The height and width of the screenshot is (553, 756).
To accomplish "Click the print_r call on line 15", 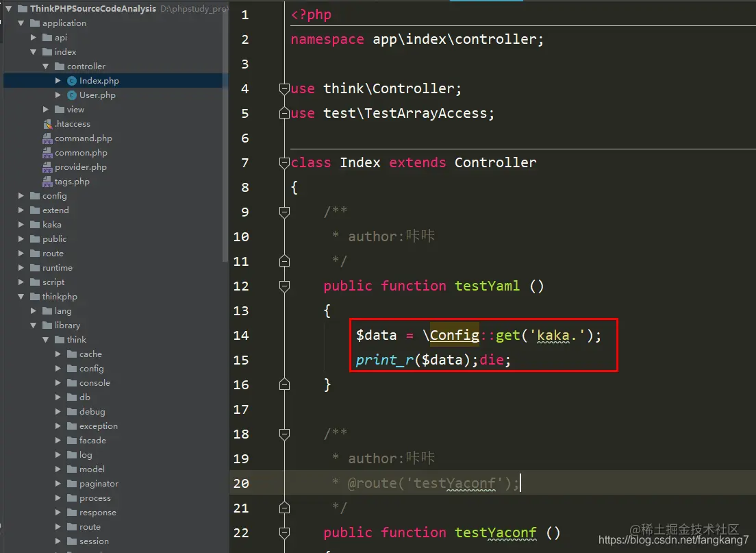I will [384, 360].
